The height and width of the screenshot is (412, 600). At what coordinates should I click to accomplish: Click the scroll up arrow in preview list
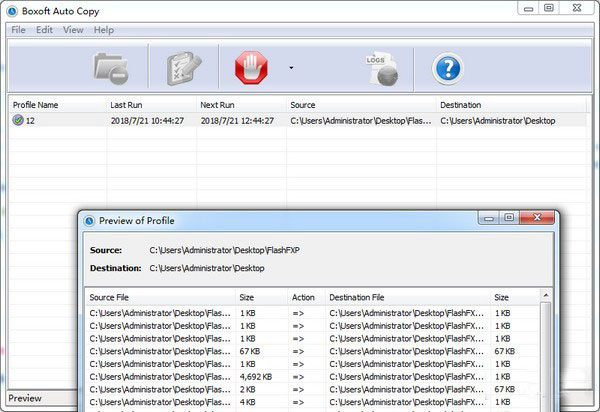pos(546,295)
